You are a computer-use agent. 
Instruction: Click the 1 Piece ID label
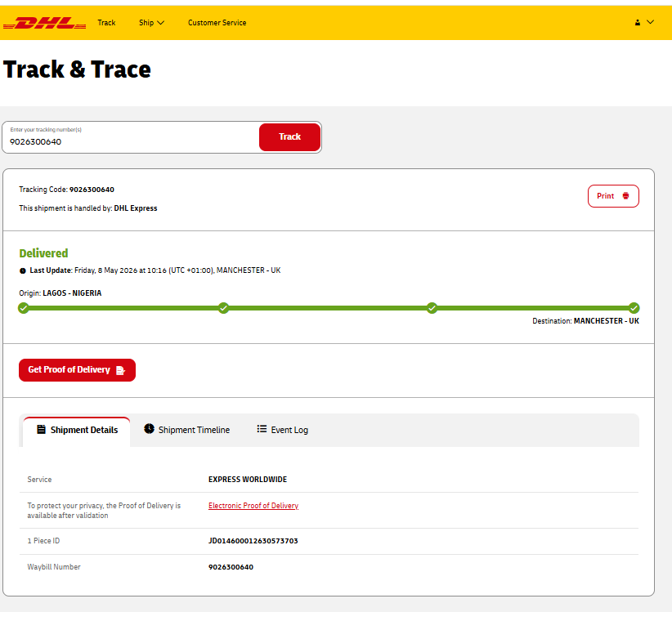point(43,541)
